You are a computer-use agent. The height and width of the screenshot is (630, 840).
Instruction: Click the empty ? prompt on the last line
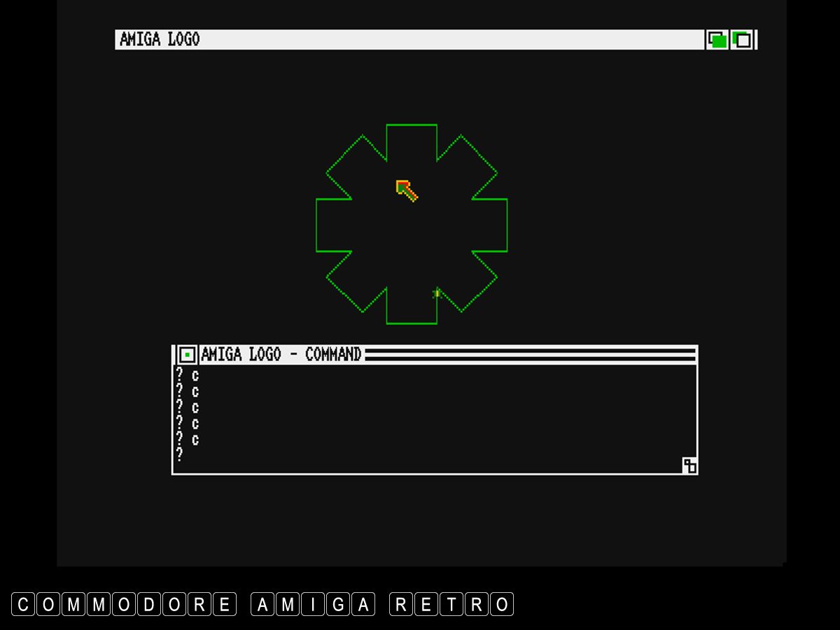[179, 455]
